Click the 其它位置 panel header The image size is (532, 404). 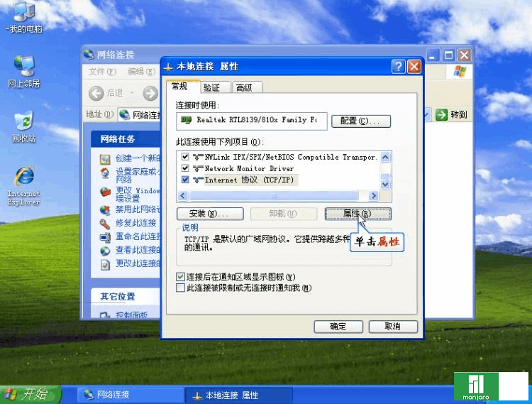[x=126, y=297]
